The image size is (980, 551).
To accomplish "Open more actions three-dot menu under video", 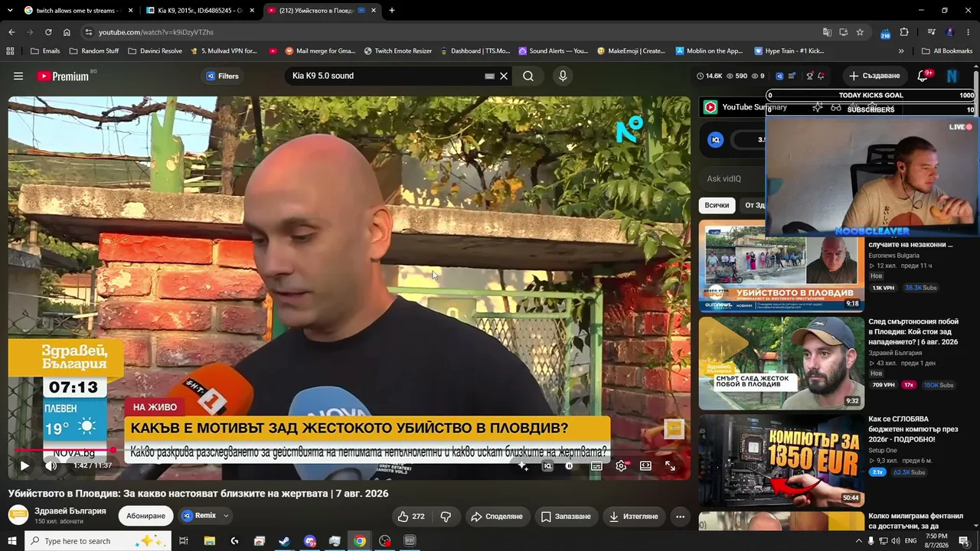I will click(x=680, y=517).
